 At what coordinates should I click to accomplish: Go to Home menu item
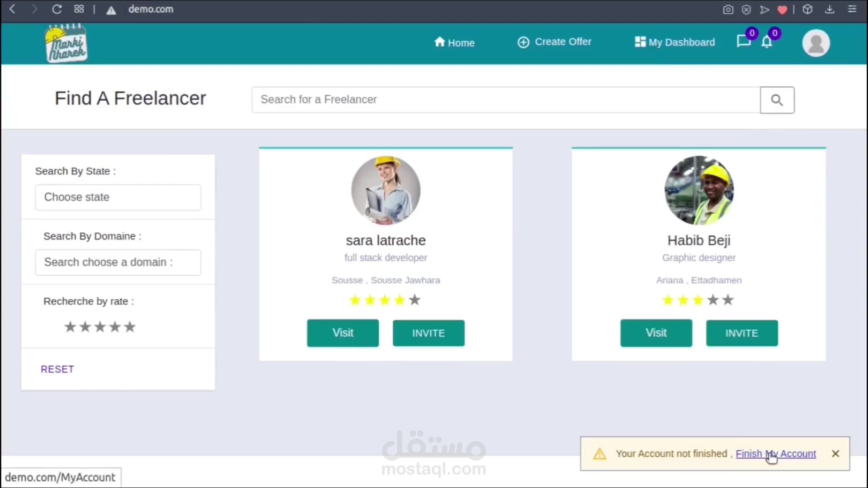(x=454, y=42)
